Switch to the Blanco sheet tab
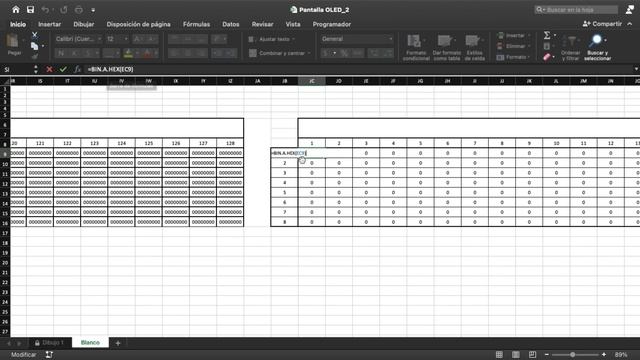Image resolution: width=640 pixels, height=360 pixels. [90, 342]
